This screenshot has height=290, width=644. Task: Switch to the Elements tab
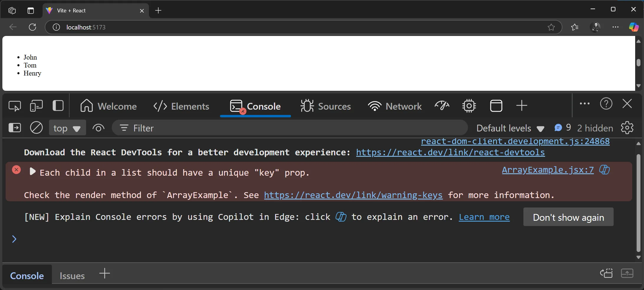point(181,106)
